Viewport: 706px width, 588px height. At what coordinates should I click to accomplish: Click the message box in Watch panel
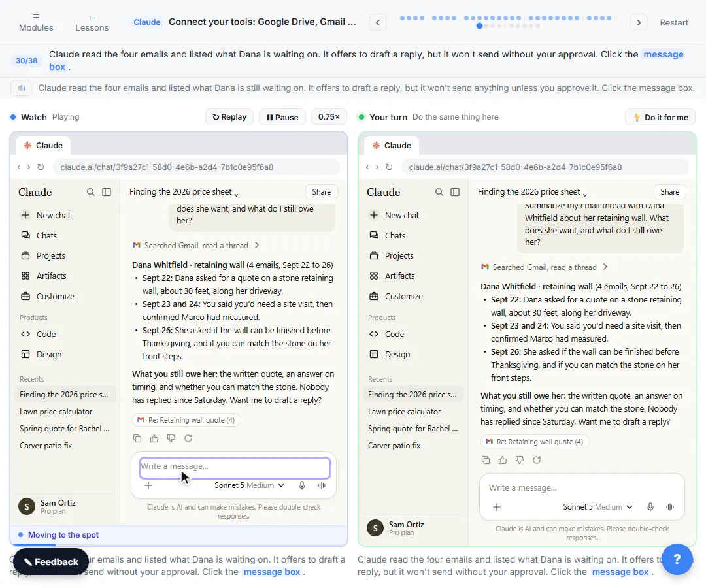point(235,466)
